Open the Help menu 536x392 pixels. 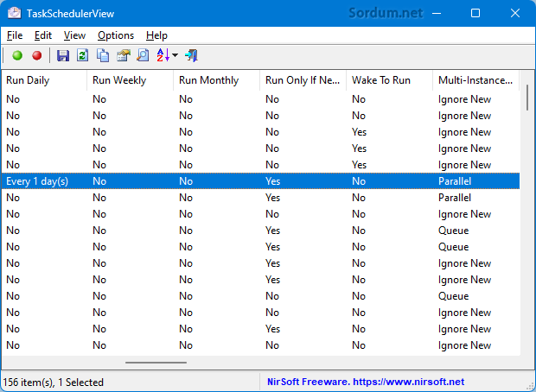156,35
